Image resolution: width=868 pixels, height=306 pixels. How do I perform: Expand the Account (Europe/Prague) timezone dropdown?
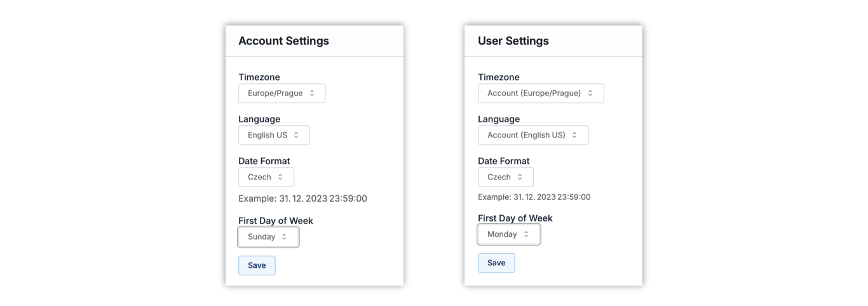pyautogui.click(x=540, y=94)
